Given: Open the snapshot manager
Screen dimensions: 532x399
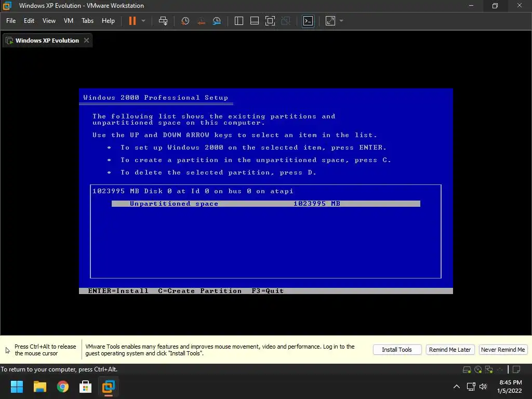Looking at the screenshot, I should click(217, 21).
